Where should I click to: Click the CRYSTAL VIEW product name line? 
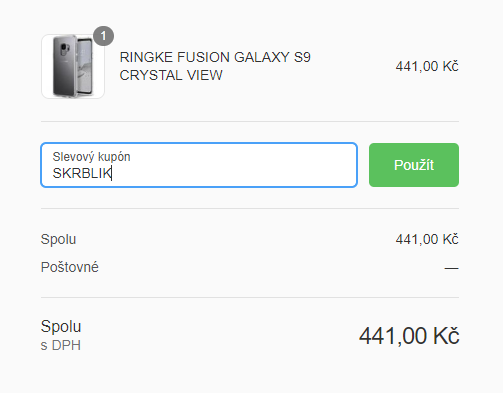tap(171, 75)
